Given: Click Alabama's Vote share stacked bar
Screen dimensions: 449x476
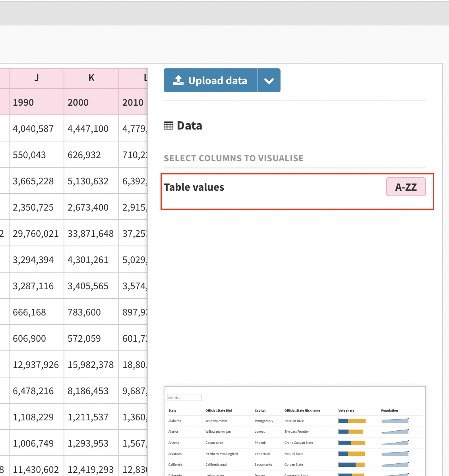Looking at the screenshot, I should click(x=352, y=420).
